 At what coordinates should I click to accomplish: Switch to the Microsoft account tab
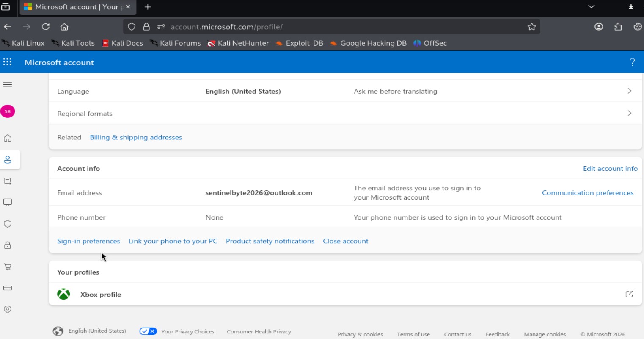[x=72, y=7]
